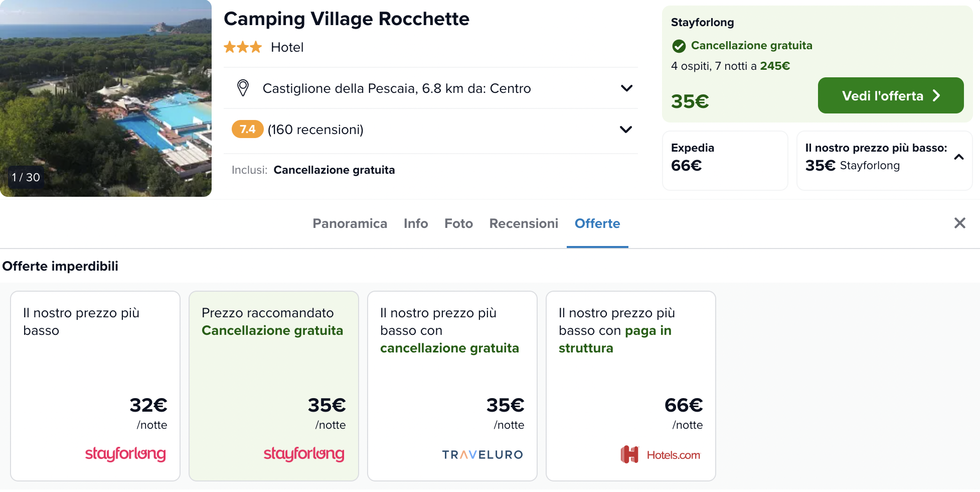Click the stayforlong logo on the 32€ card
This screenshot has width=980, height=492.
point(125,454)
